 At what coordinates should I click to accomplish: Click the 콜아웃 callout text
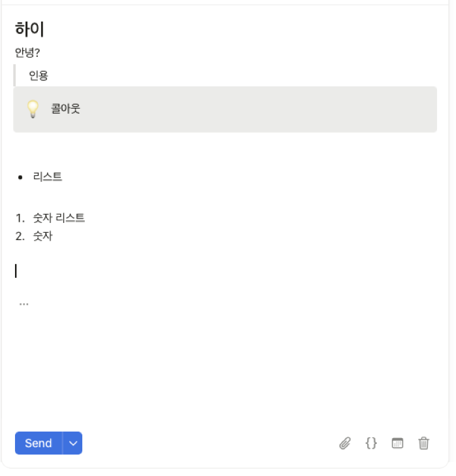tap(65, 109)
